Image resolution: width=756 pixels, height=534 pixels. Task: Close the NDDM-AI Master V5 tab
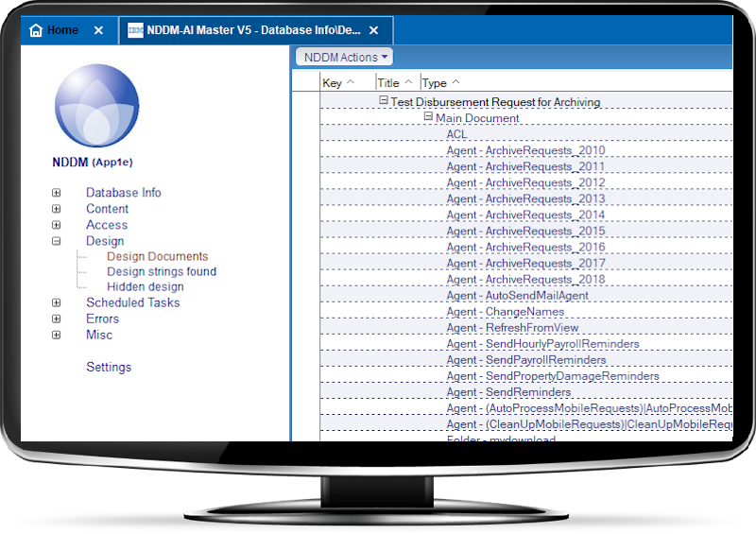[x=374, y=30]
